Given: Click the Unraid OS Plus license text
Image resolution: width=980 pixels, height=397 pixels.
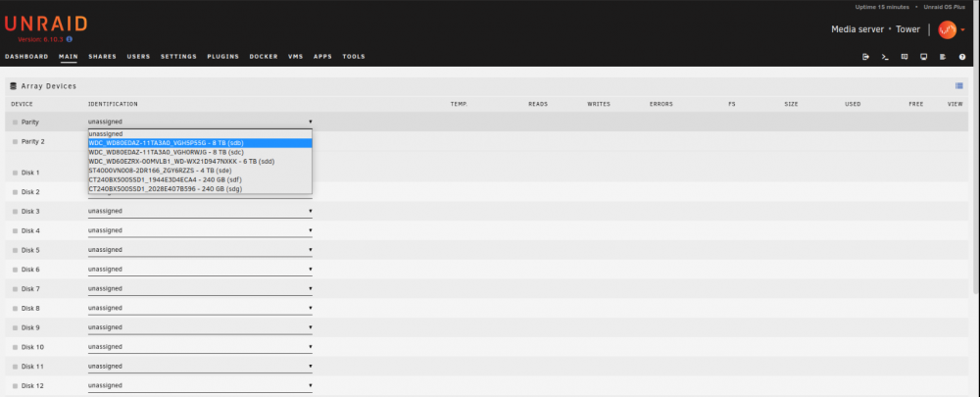Looking at the screenshot, I should (947, 8).
